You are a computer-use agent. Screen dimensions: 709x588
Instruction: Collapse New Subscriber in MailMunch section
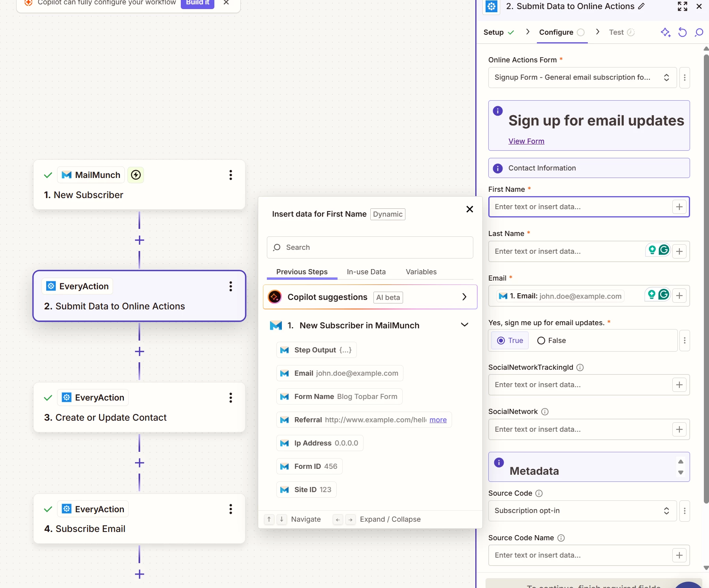coord(465,325)
